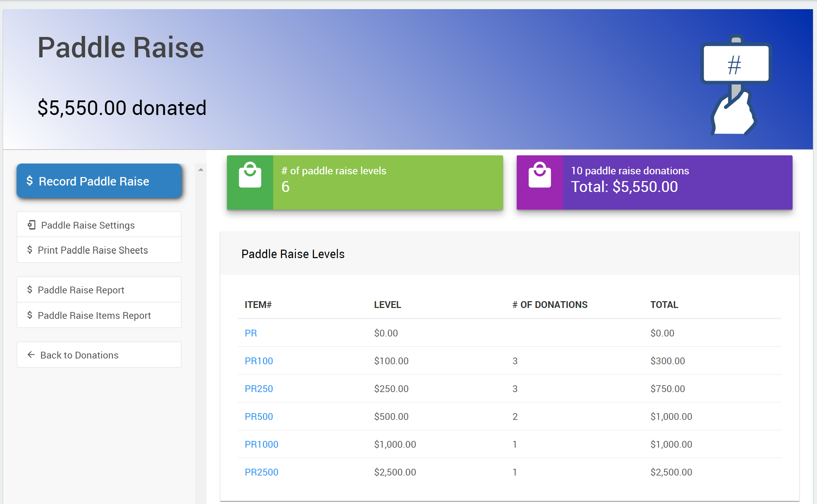This screenshot has height=504, width=817.
Task: Open Print Paddle Raise Sheets
Action: [93, 250]
